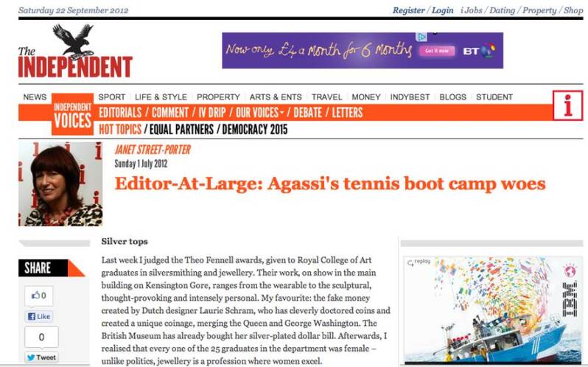The height and width of the screenshot is (367, 588).
Task: Open the IndyBest section
Action: [410, 97]
